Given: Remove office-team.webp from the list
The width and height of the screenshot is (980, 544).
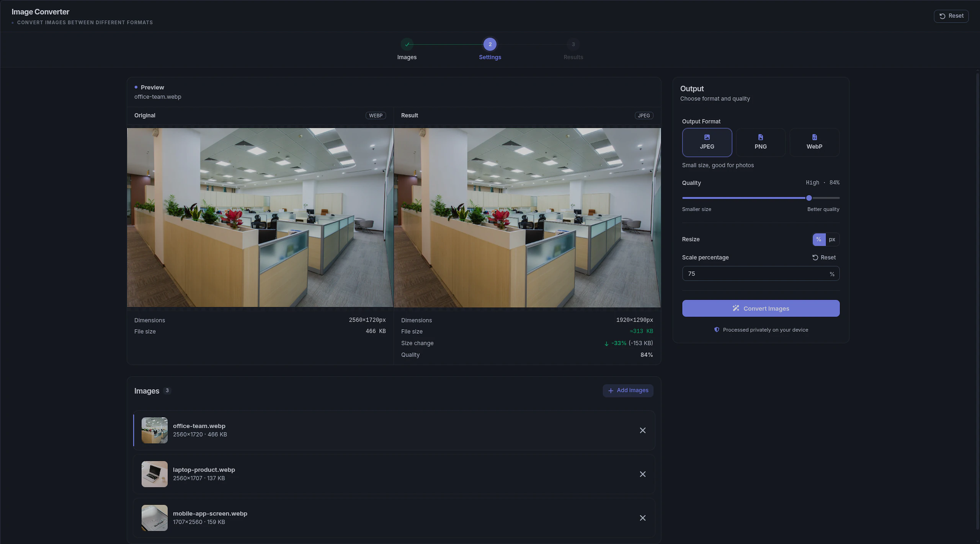Looking at the screenshot, I should pos(642,431).
